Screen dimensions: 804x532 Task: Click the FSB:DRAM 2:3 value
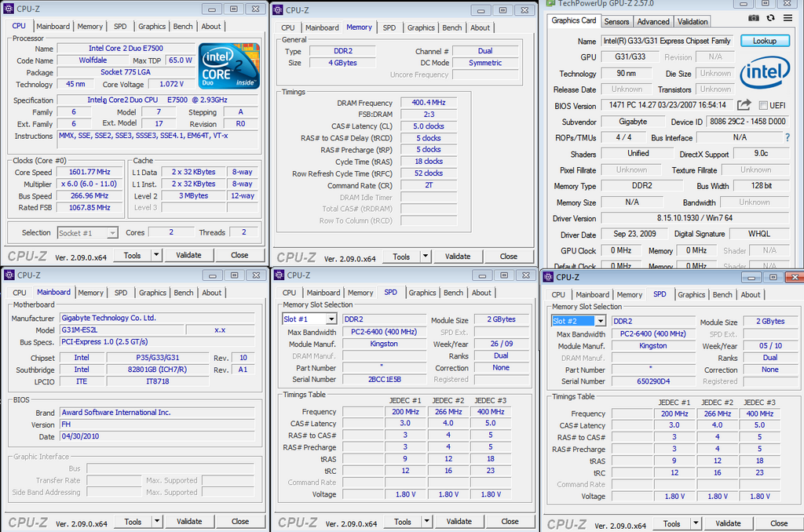click(428, 115)
